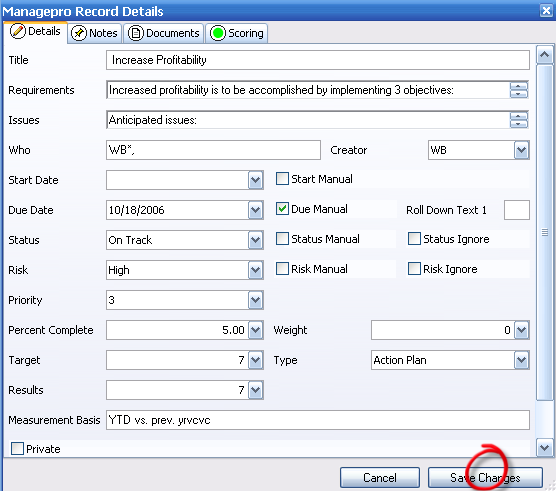Open the Notes tab

pos(94,33)
